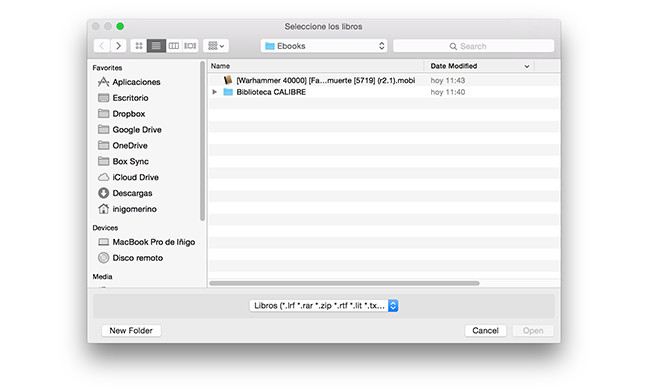Expand the Biblioteca CALIBRE folder triangle
The height and width of the screenshot is (392, 650).
pos(215,92)
